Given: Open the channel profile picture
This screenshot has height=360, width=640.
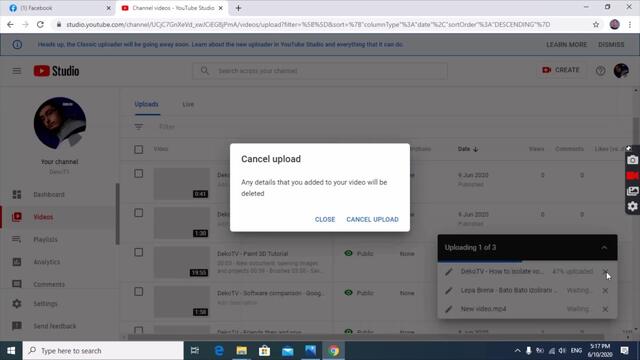Looking at the screenshot, I should click(x=60, y=123).
